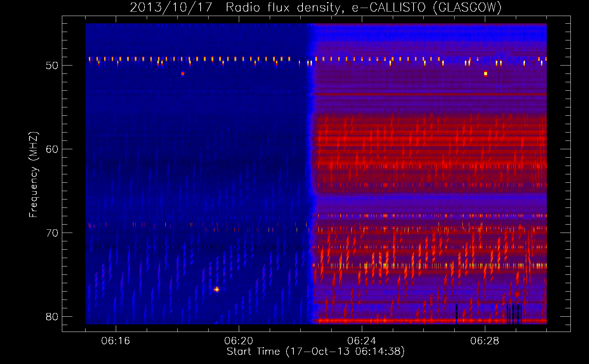Click the 80 frequency tick label

point(52,317)
